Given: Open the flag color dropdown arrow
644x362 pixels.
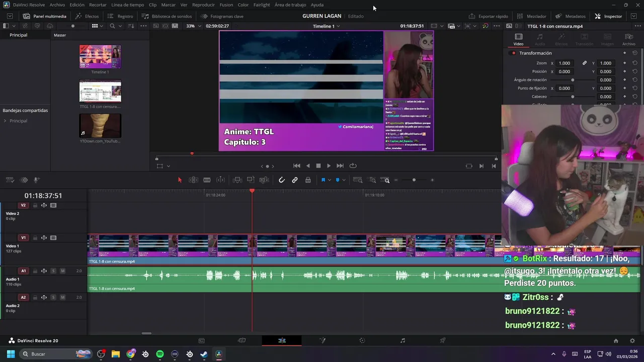Looking at the screenshot, I should pos(329,180).
